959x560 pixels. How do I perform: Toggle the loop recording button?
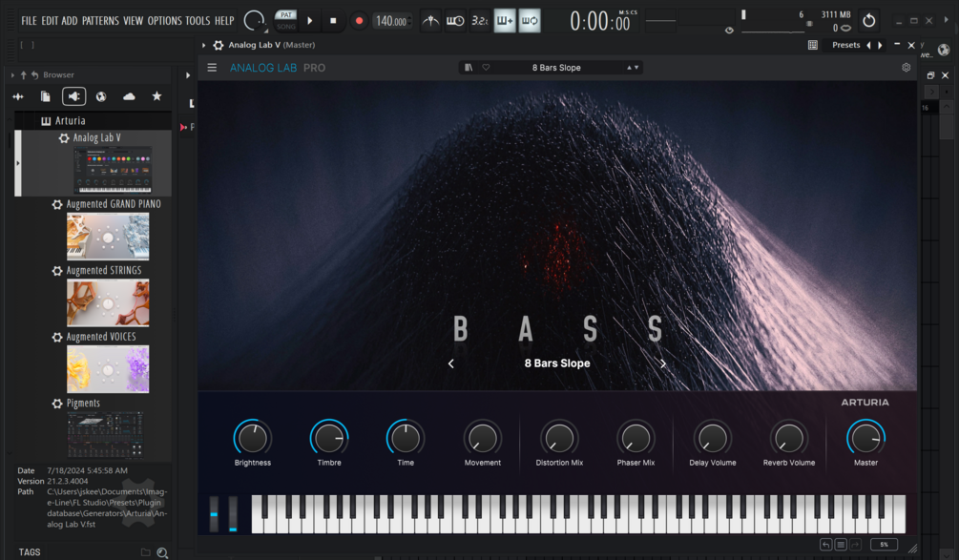tap(530, 21)
